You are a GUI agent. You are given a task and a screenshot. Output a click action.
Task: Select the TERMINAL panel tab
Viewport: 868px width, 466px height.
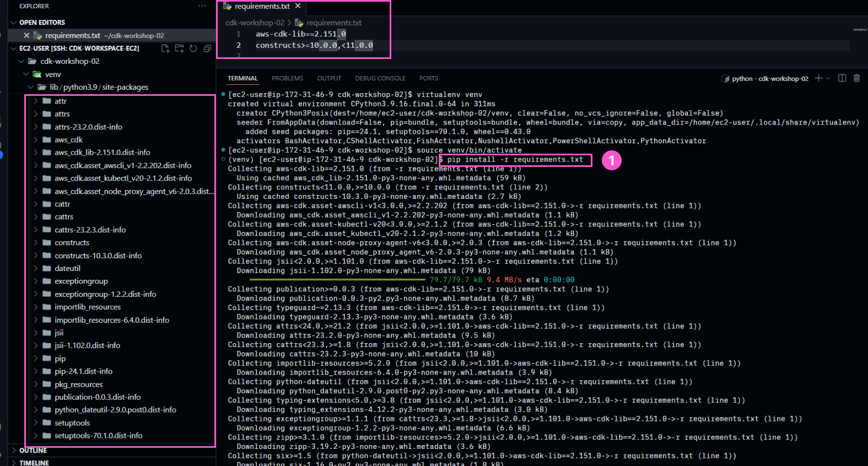242,78
